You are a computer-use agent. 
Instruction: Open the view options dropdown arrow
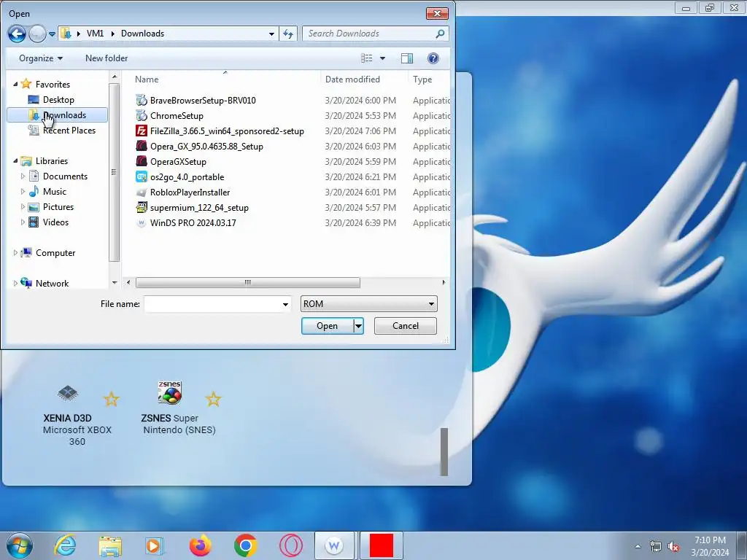(382, 58)
